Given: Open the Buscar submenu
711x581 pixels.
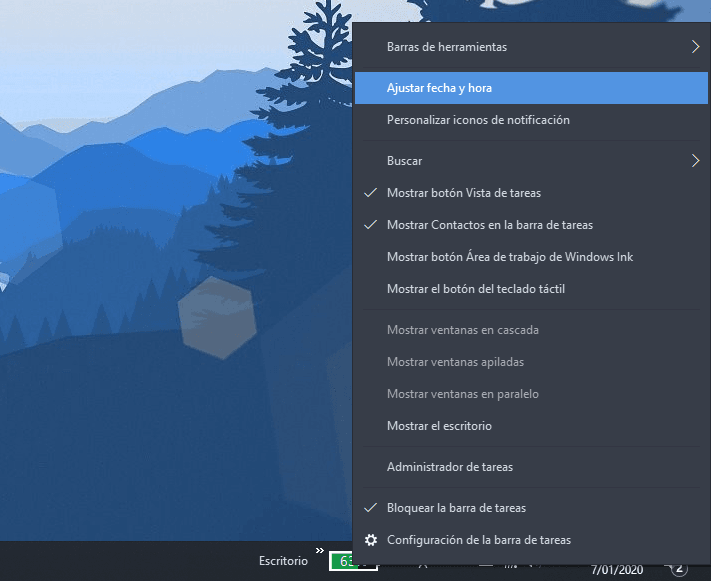Looking at the screenshot, I should click(531, 161).
